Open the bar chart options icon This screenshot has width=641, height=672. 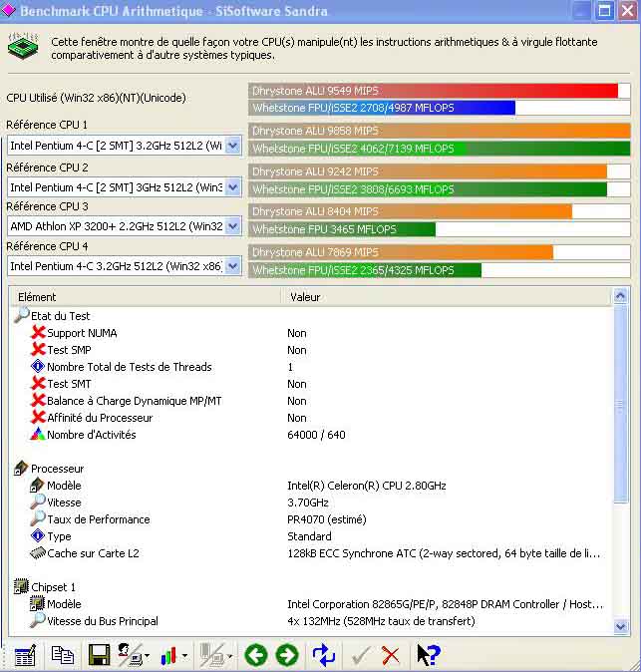tap(168, 656)
